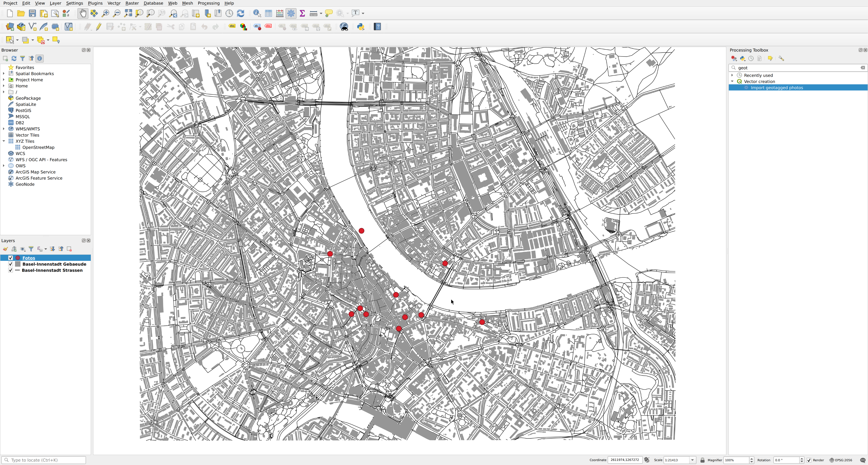The width and height of the screenshot is (868, 465).
Task: Select Import geotagged photos algorithm
Action: click(x=776, y=88)
